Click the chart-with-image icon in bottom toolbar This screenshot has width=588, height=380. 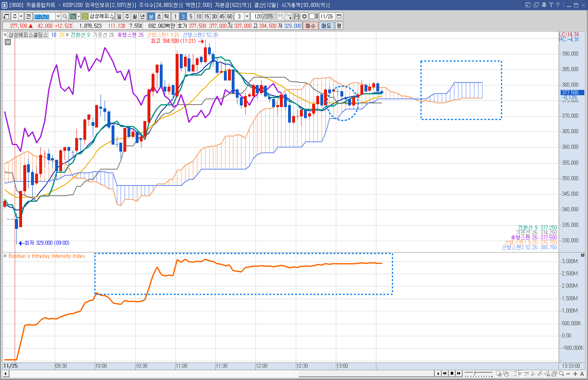(554, 373)
